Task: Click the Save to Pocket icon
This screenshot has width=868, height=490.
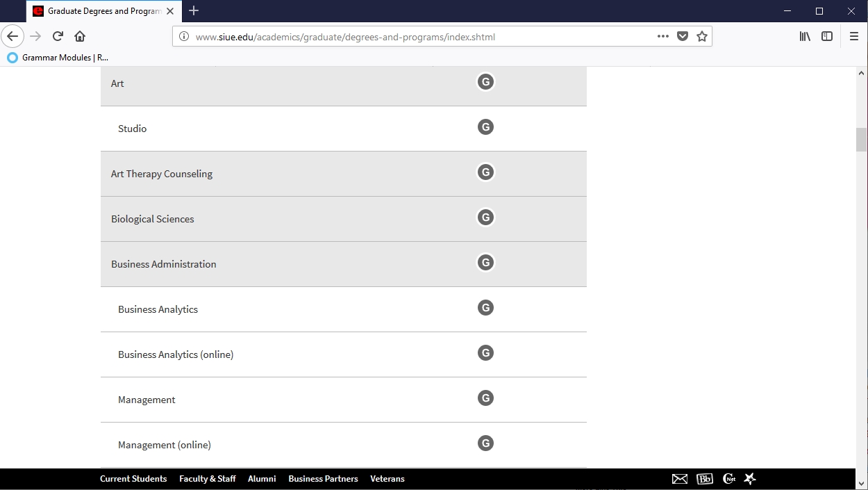Action: pyautogui.click(x=683, y=37)
